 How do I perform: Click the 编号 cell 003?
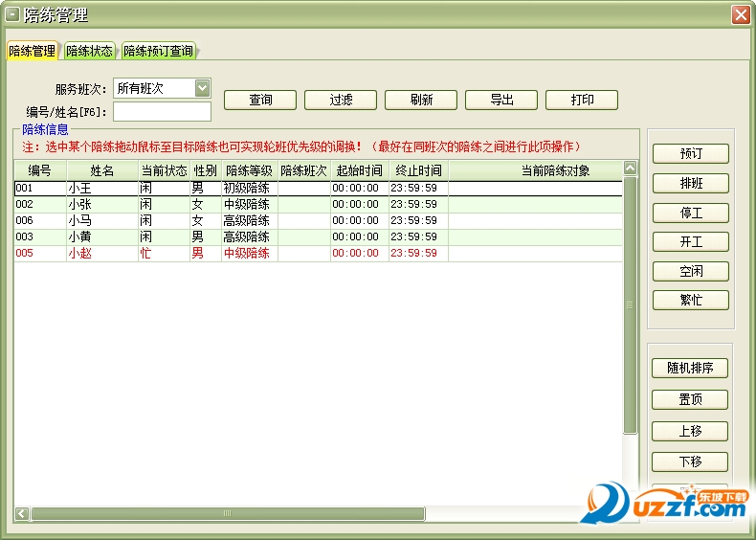click(40, 236)
